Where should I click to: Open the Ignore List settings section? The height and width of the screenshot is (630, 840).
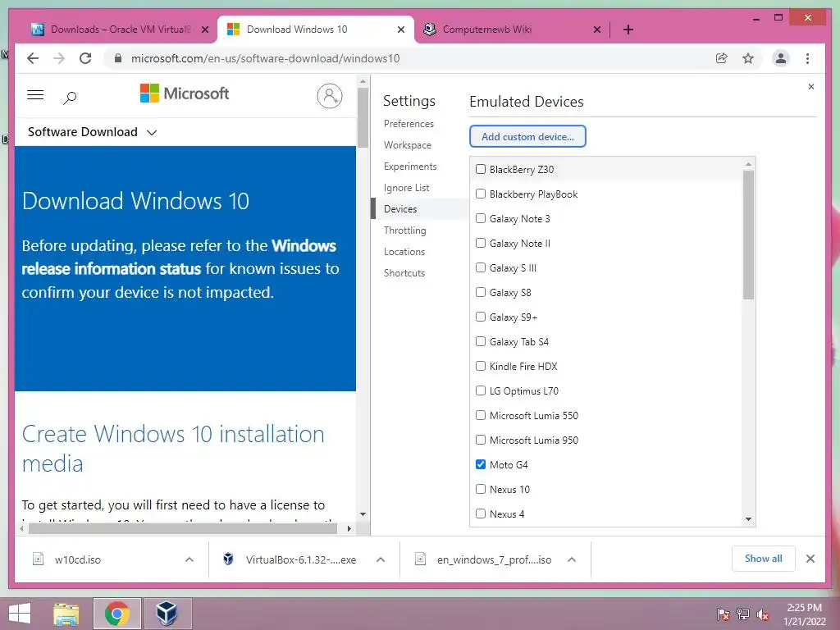(406, 188)
